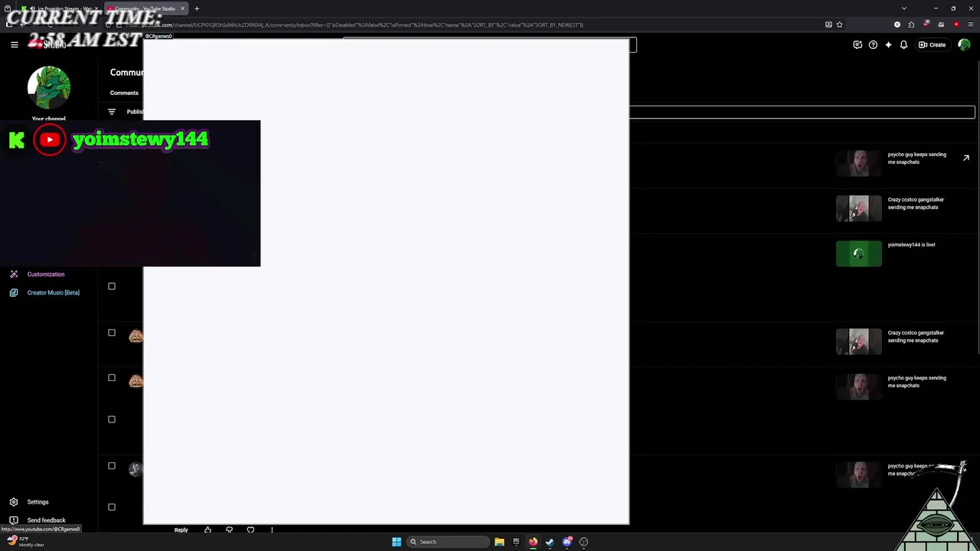
Task: Open the Help icon in the header
Action: 873,44
